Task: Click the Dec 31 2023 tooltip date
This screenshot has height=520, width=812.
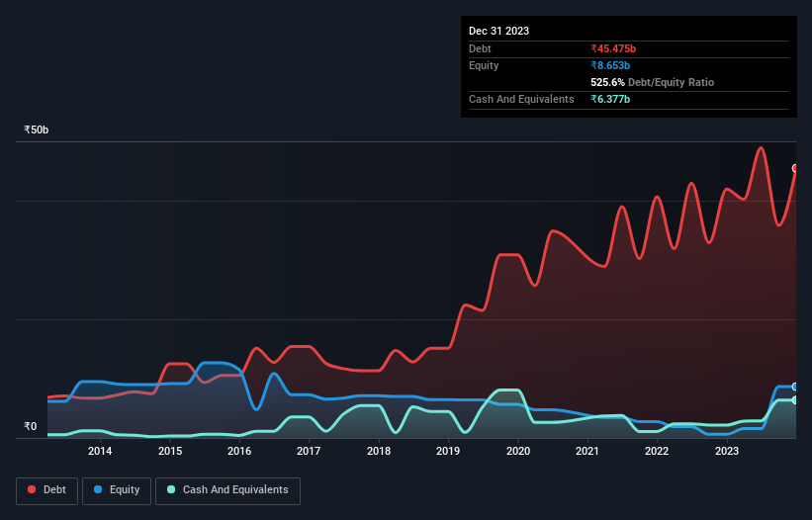Action: point(498,31)
